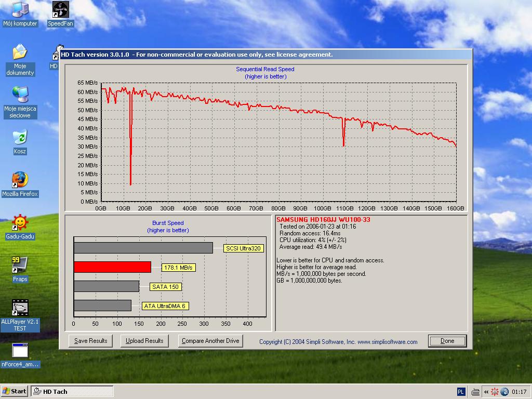Image resolution: width=532 pixels, height=399 pixels.
Task: Click the HD Tach window title bar
Action: (x=265, y=55)
